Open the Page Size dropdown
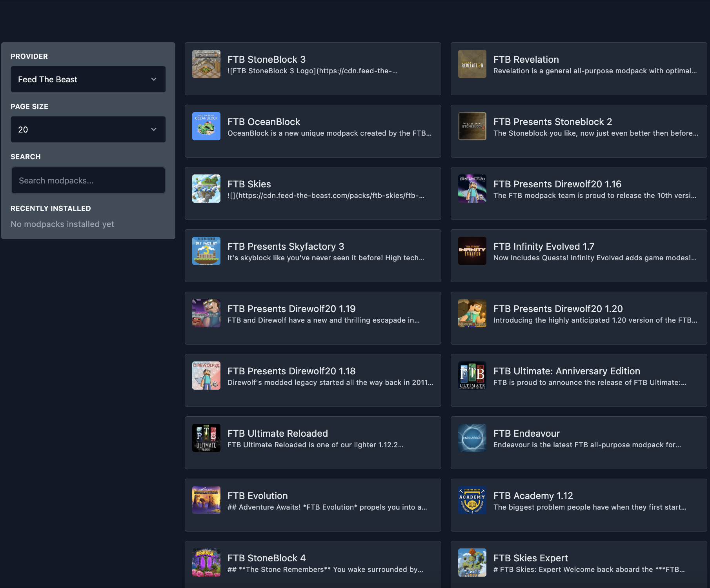This screenshot has height=588, width=710. pos(88,129)
